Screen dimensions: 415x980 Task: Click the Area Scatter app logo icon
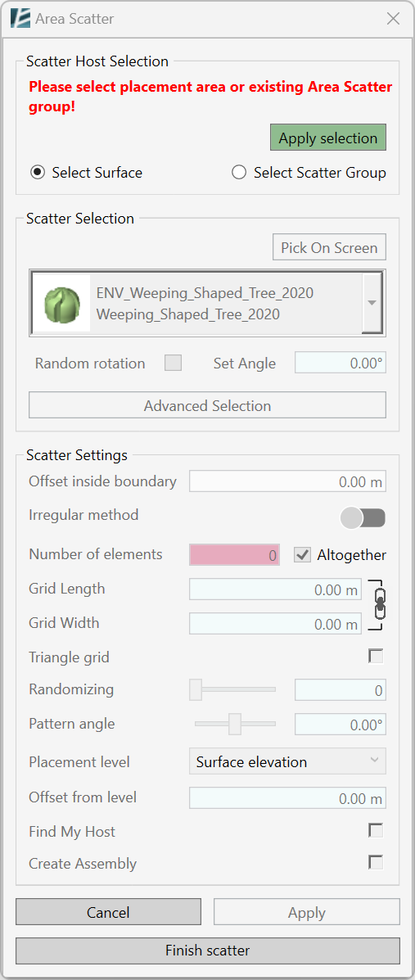coord(20,18)
